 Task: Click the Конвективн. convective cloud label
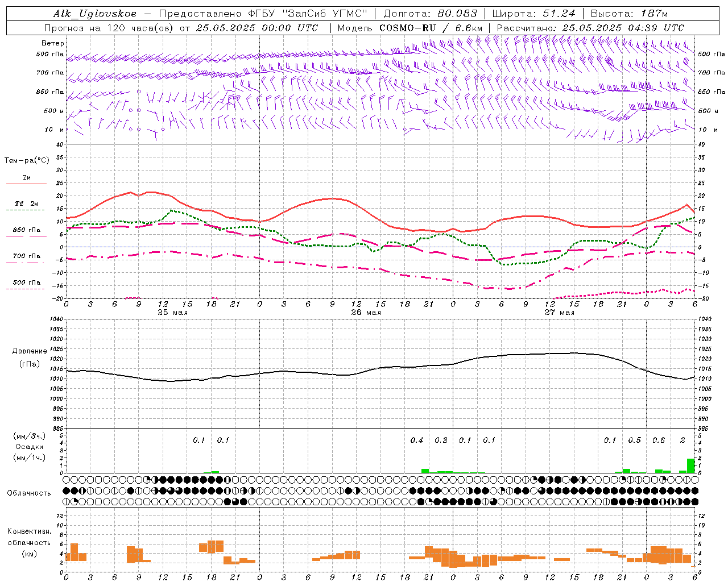[29, 531]
